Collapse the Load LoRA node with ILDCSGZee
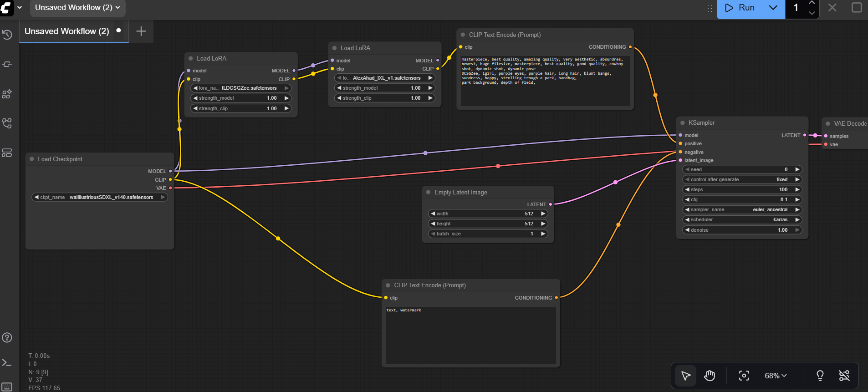The image size is (868, 392). (x=191, y=58)
